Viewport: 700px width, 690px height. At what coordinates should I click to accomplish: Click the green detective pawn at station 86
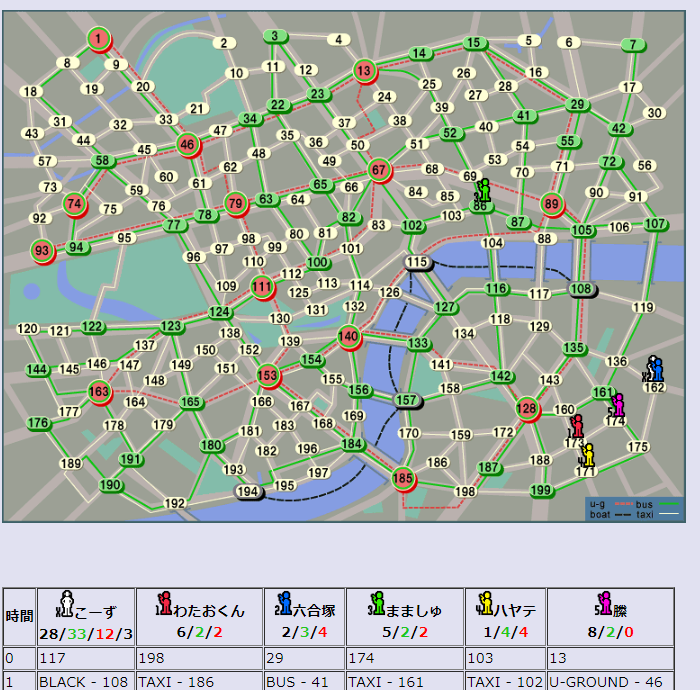484,190
